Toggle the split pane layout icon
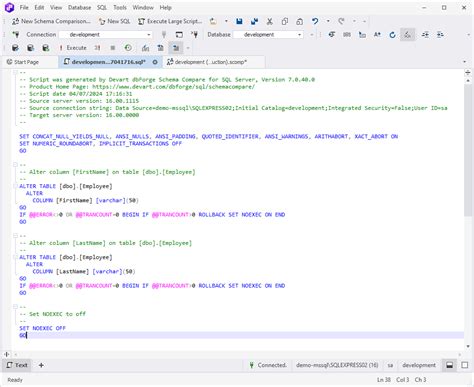 449,365
